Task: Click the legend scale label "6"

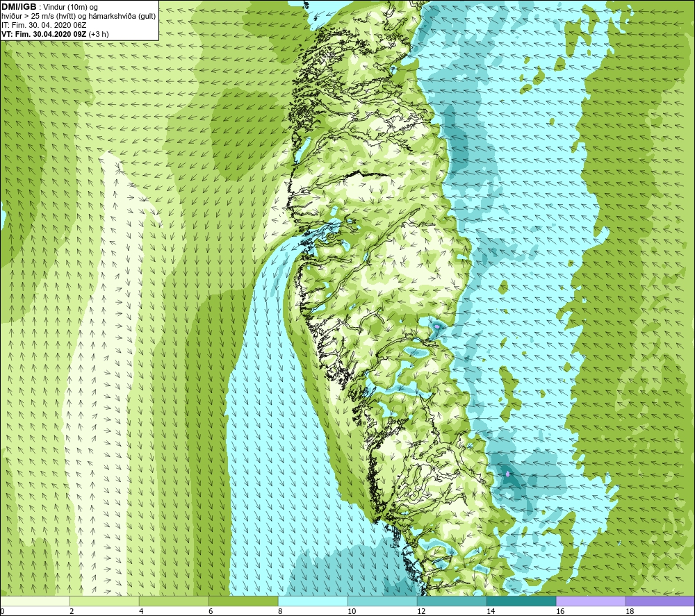Action: tap(211, 612)
